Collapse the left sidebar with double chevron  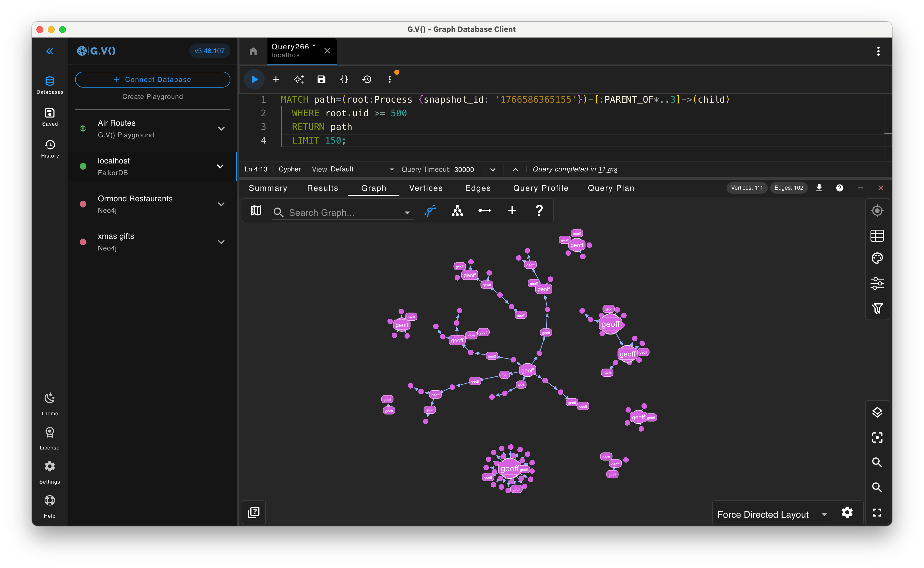tap(49, 51)
